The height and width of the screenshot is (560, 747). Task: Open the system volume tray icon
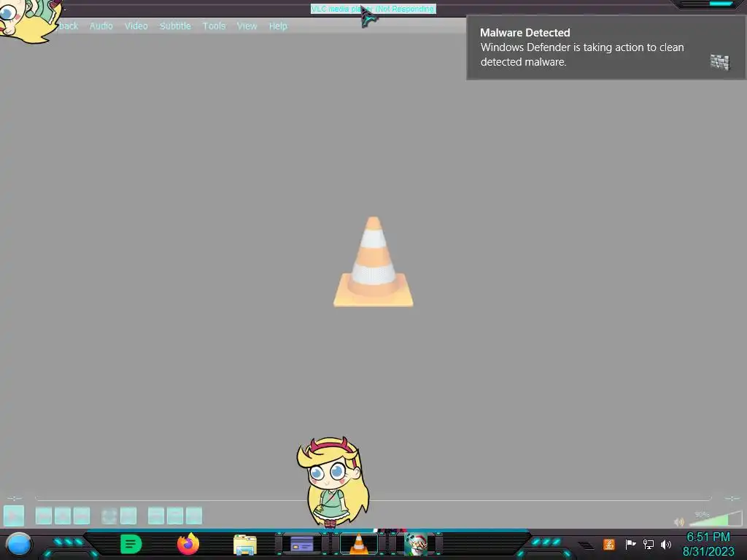(666, 544)
